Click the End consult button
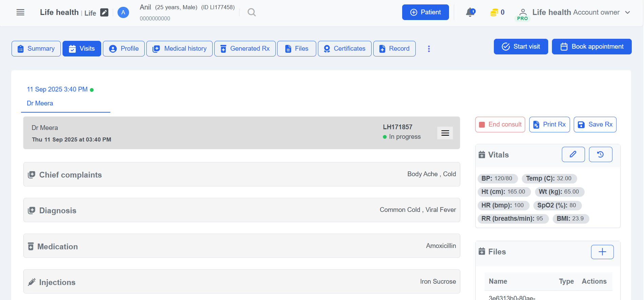Image resolution: width=644 pixels, height=300 pixels. [500, 124]
